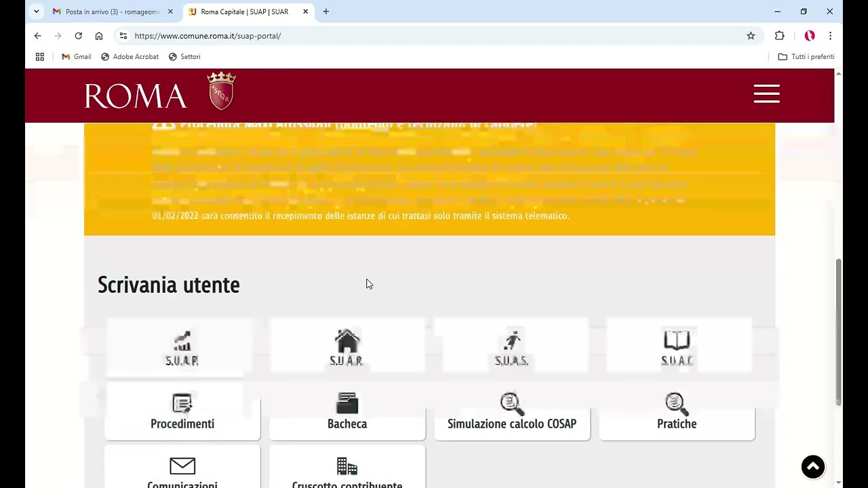
Task: Open the Comunicazioni envelope card
Action: pos(182,468)
